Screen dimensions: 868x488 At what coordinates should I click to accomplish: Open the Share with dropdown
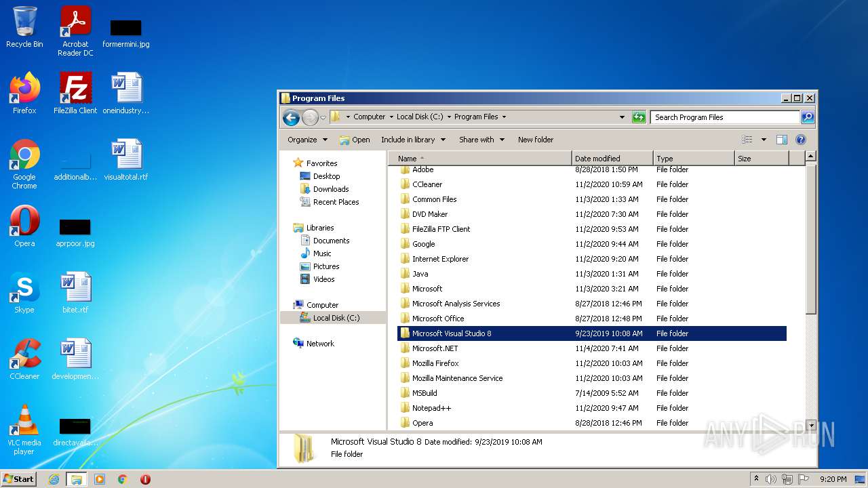point(481,140)
